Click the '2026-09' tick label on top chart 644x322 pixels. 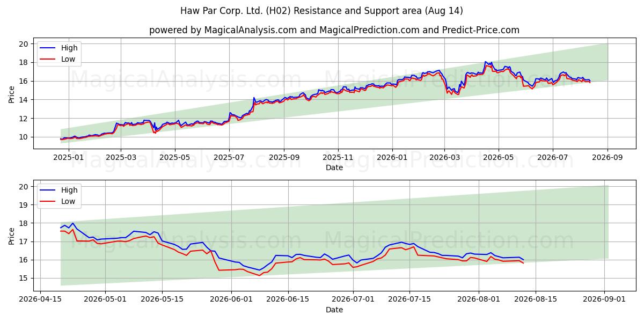click(608, 157)
